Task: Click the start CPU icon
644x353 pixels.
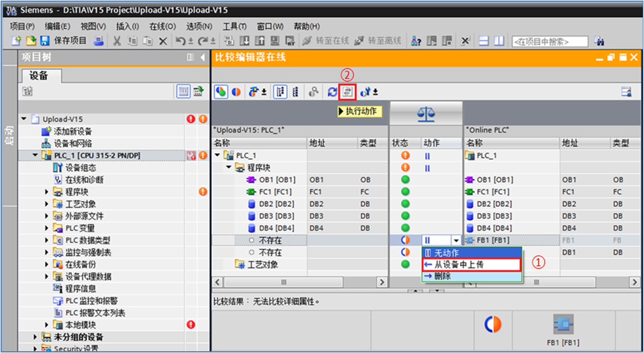Action: click(x=432, y=41)
